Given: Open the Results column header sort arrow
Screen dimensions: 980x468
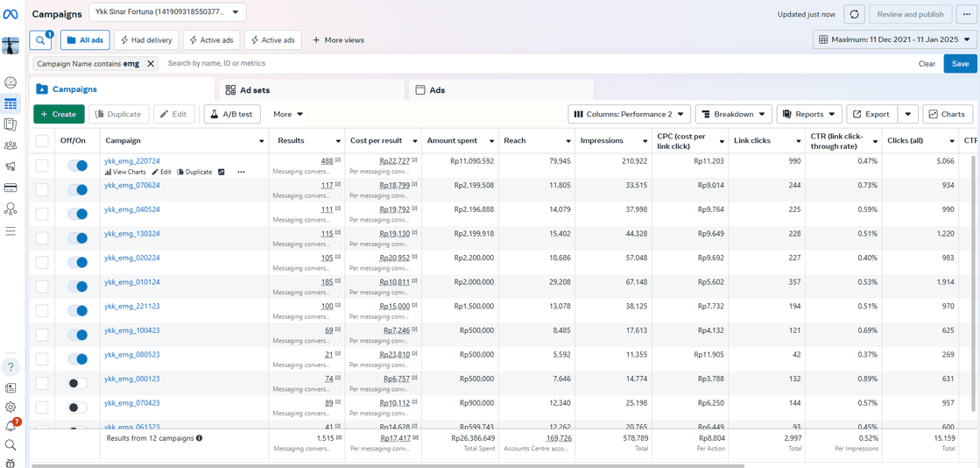Looking at the screenshot, I should [338, 141].
